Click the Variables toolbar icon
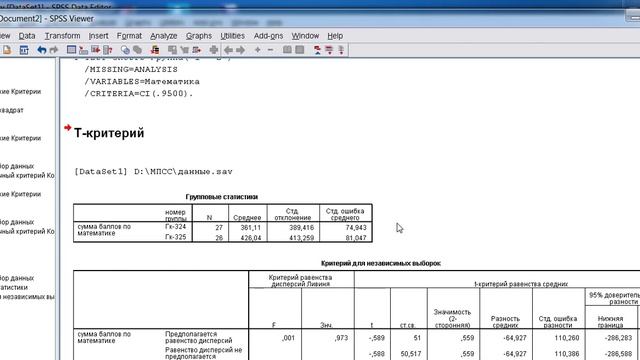Screen dimensions: 640x360 (x=108, y=50)
